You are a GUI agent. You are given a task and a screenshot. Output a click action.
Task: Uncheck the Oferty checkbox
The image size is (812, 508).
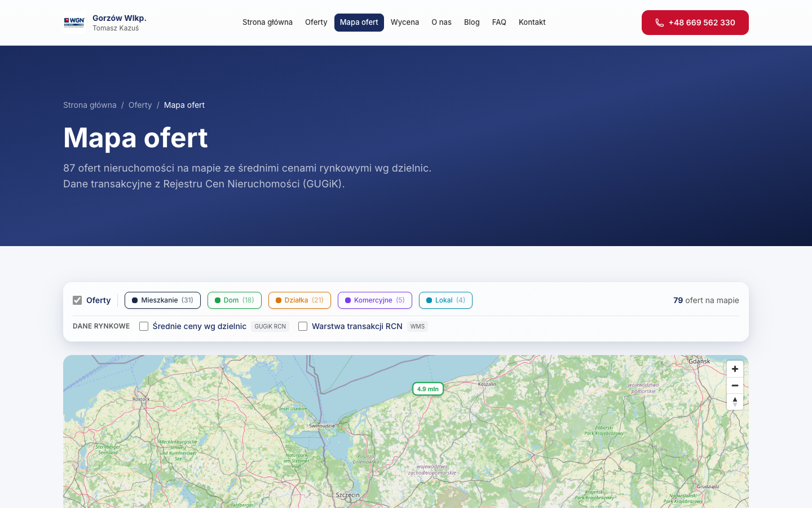coord(77,300)
